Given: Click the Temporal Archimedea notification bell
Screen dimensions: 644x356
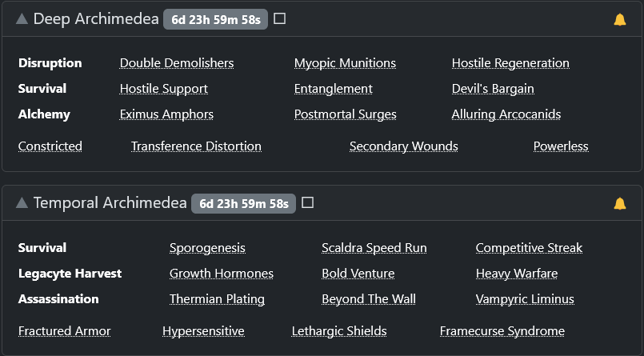Looking at the screenshot, I should (x=620, y=203).
